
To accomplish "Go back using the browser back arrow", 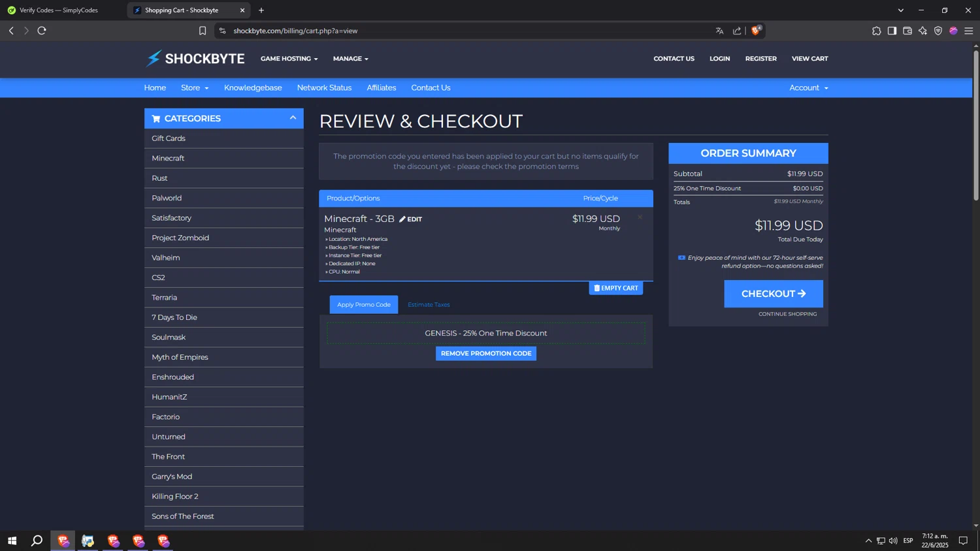I will pyautogui.click(x=11, y=31).
